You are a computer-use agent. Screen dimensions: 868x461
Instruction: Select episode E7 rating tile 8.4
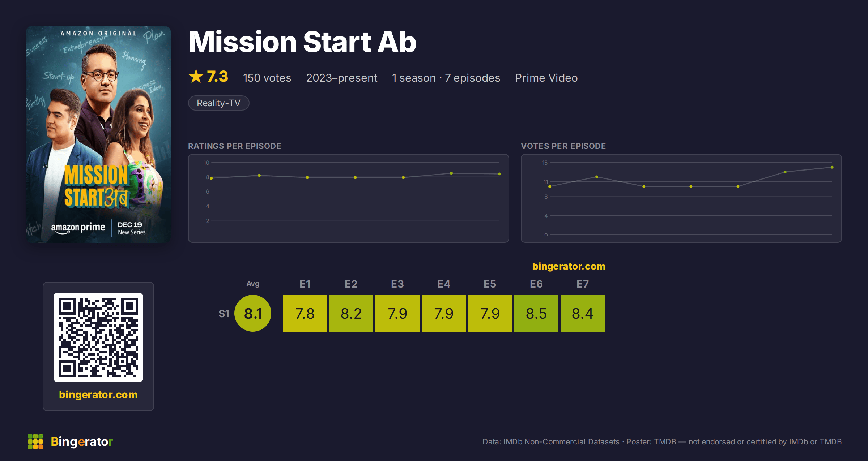click(583, 313)
